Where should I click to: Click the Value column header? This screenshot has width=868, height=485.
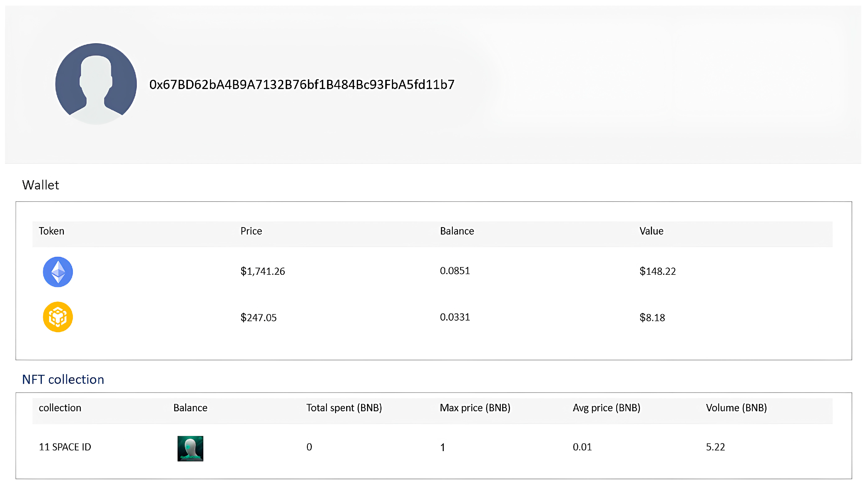click(651, 231)
